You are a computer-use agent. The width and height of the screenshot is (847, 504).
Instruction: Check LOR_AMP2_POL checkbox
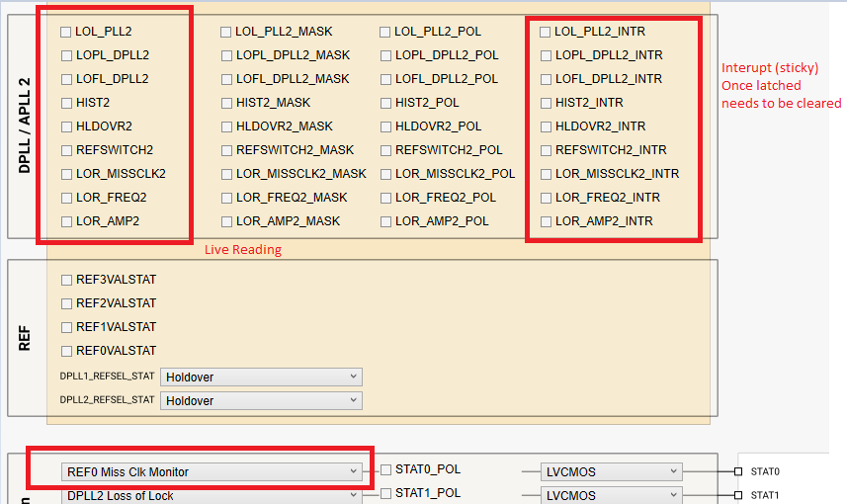[x=385, y=222]
